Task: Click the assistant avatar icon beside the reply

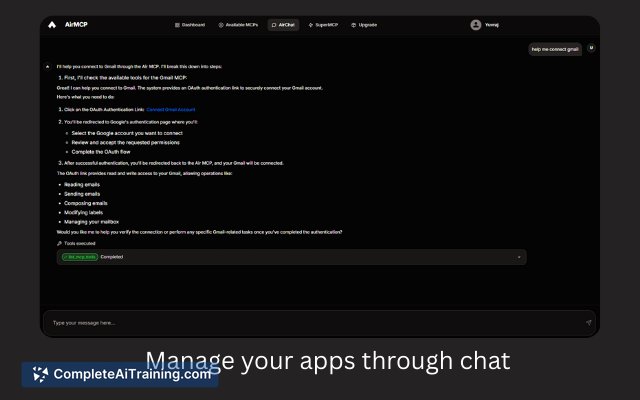Action: 47,66
